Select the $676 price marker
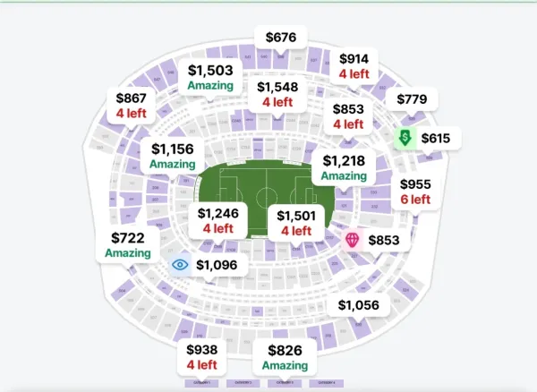The image size is (537, 392). 281,37
